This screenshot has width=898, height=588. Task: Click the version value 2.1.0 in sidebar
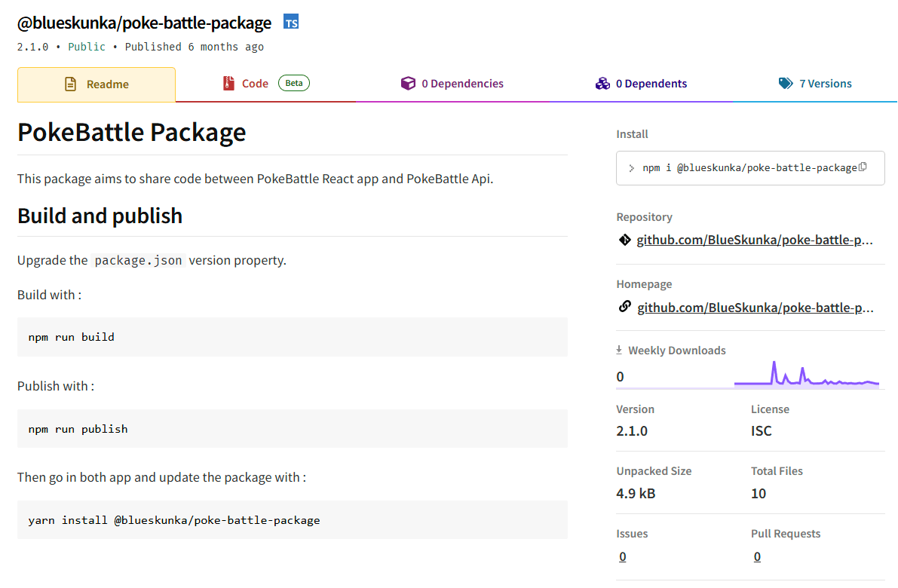632,431
